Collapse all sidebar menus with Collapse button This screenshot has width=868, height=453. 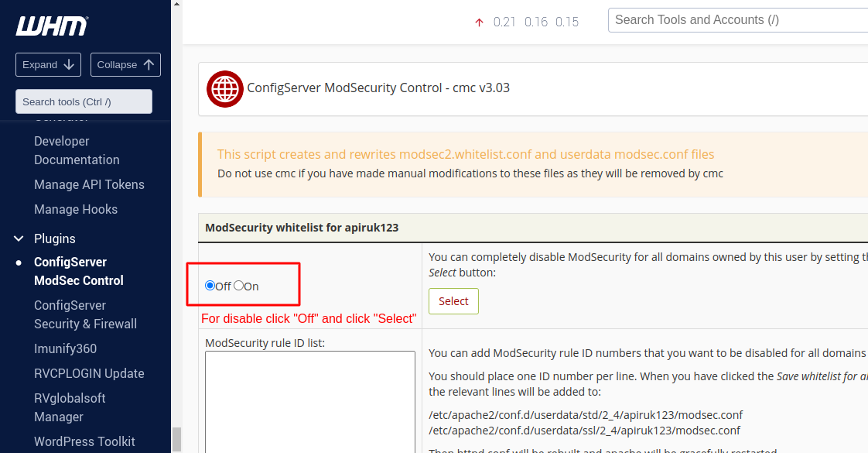click(125, 65)
